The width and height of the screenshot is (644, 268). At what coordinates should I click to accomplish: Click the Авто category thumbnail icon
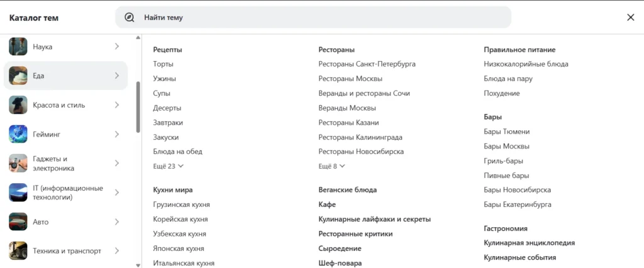coord(18,221)
